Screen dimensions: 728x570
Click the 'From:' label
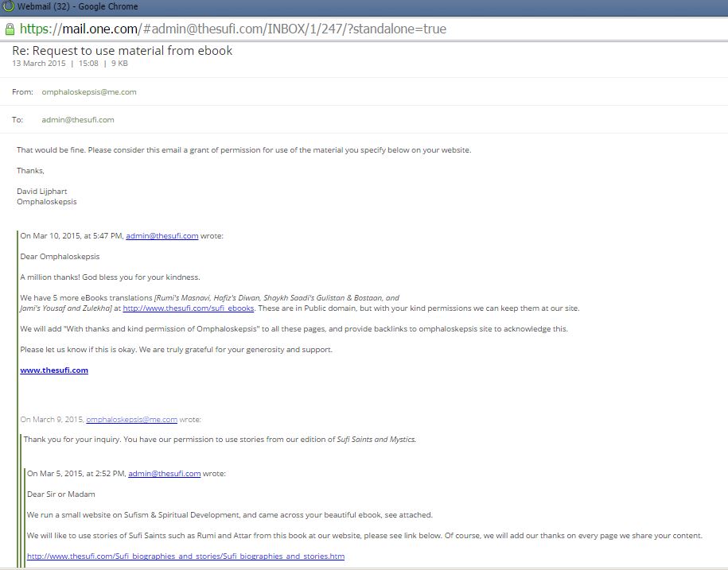[22, 92]
